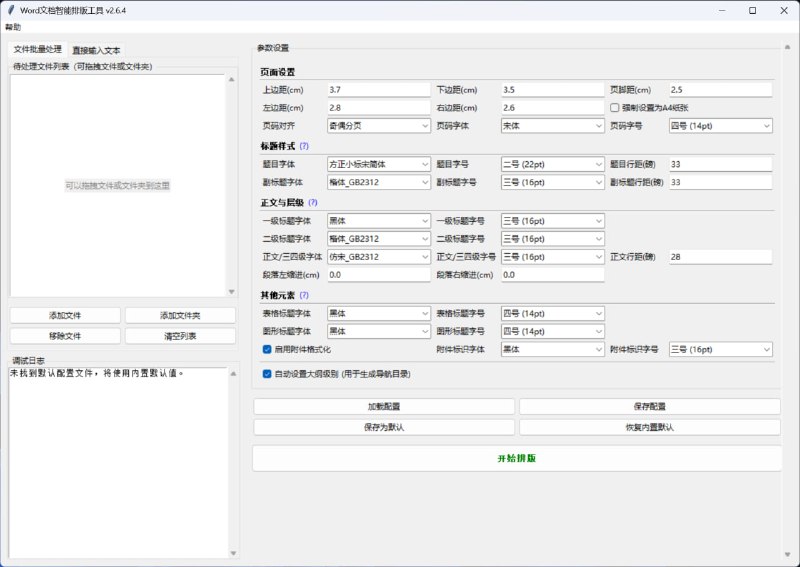The height and width of the screenshot is (567, 800).
Task: Open the 帮助 menu
Action: [x=13, y=27]
